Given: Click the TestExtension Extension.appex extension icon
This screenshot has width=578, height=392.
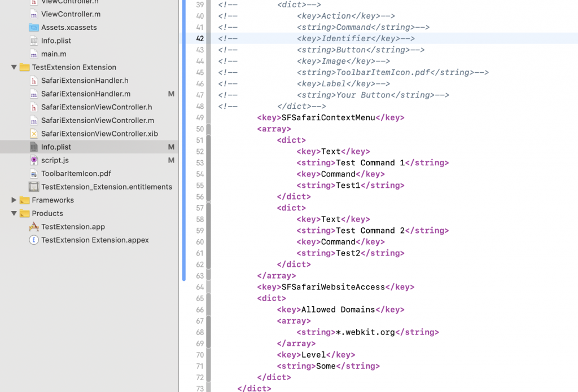Looking at the screenshot, I should coord(35,240).
